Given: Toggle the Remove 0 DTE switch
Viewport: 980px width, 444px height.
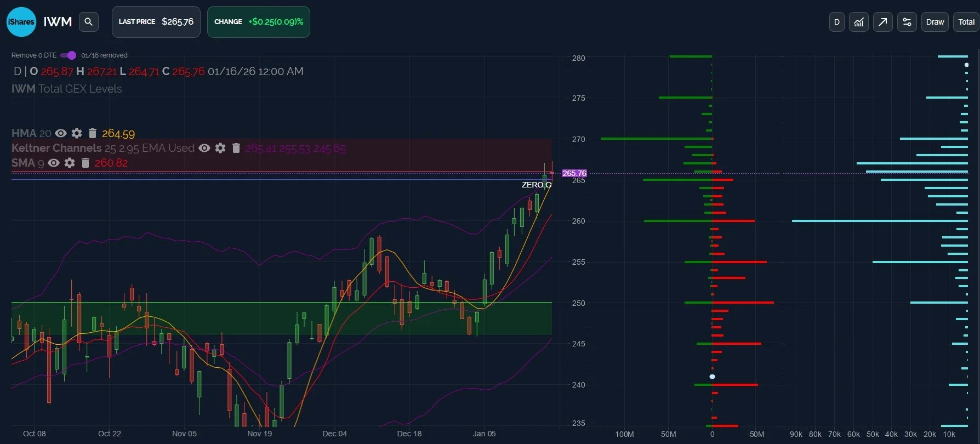Looking at the screenshot, I should (x=69, y=55).
